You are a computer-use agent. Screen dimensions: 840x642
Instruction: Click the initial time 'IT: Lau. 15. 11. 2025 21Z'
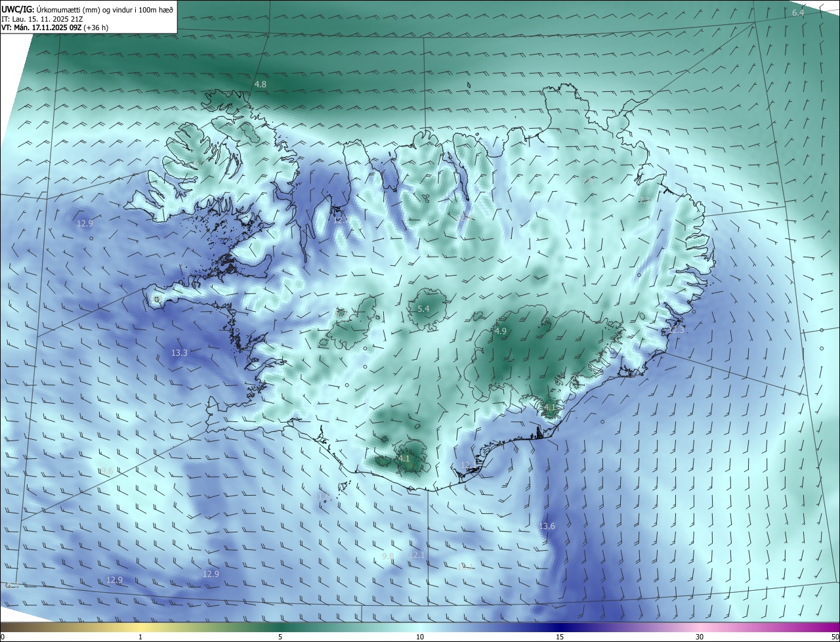point(42,18)
